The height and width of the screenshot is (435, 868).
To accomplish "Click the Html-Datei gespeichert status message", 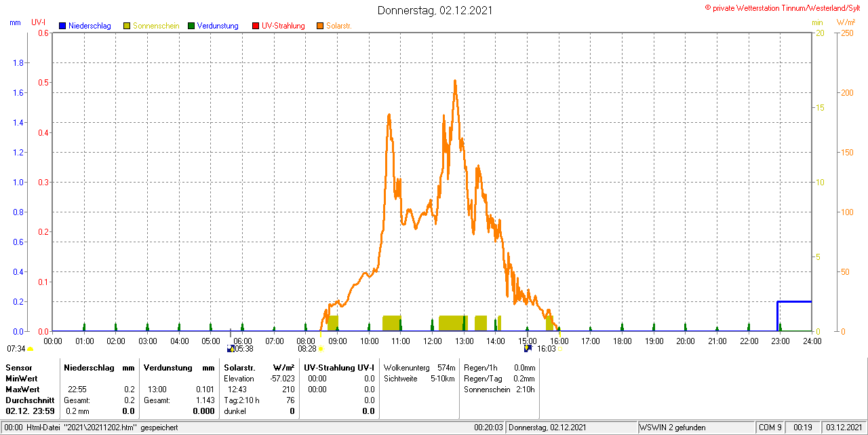I will tap(92, 428).
